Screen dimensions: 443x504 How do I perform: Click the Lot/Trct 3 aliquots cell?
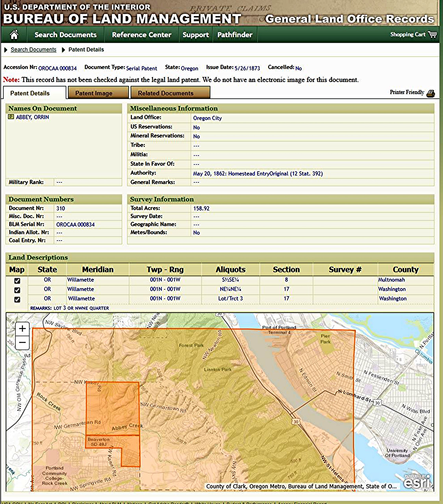point(231,298)
